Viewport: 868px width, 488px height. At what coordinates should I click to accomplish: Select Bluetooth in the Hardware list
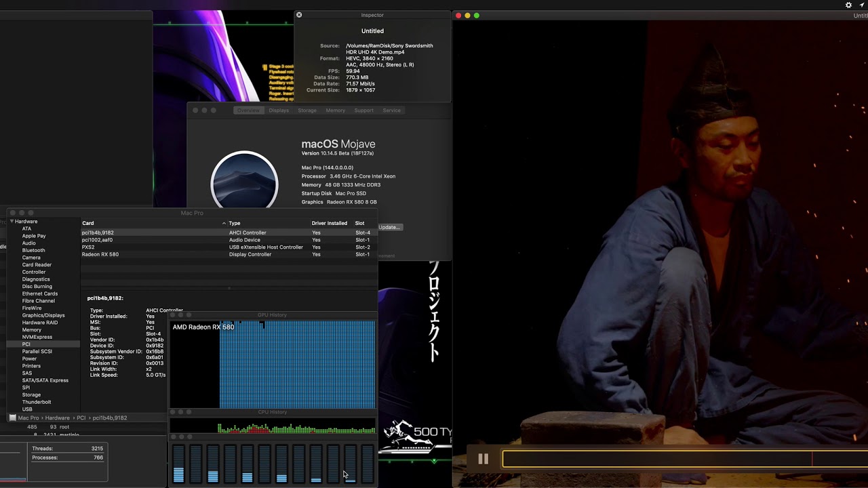coord(33,251)
